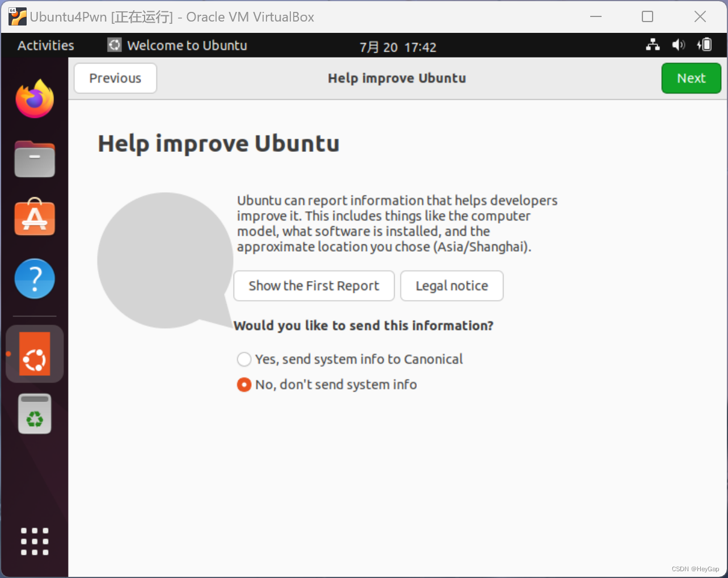Maximize the VirtualBox window
Screen dimensions: 728x578
pyautogui.click(x=647, y=16)
